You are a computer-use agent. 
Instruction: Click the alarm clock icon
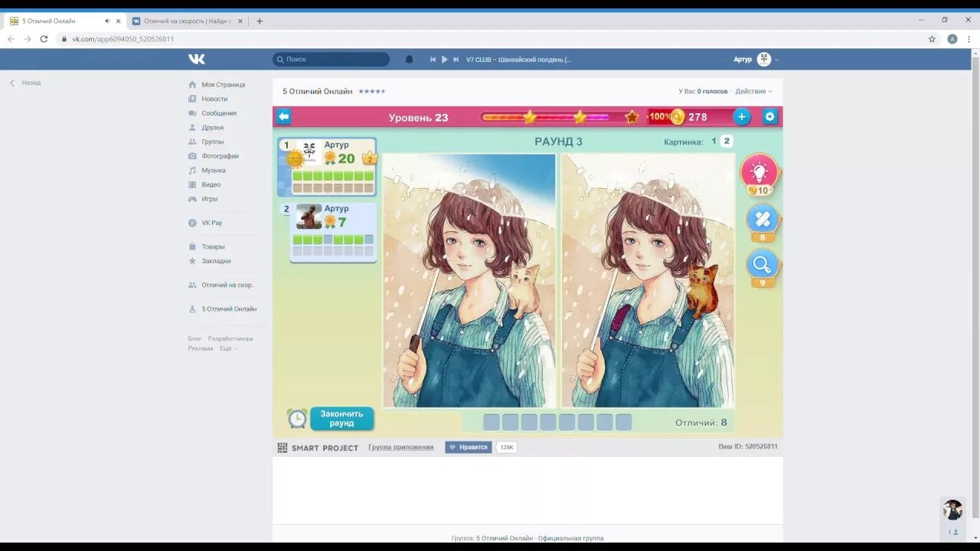tap(297, 419)
